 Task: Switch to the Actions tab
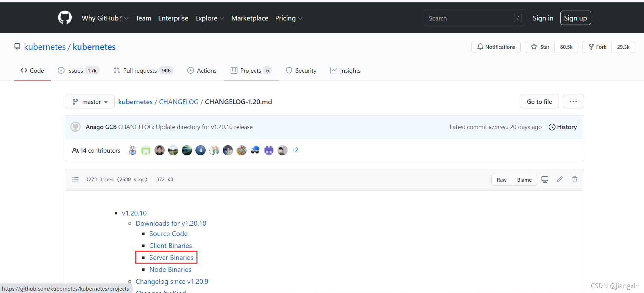coord(202,71)
